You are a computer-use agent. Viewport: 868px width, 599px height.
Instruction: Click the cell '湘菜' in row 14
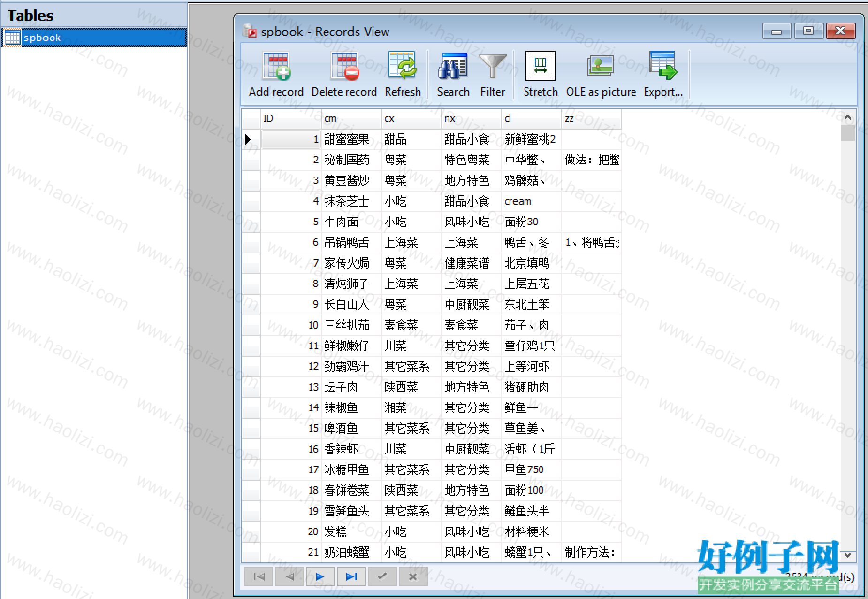[411, 408]
